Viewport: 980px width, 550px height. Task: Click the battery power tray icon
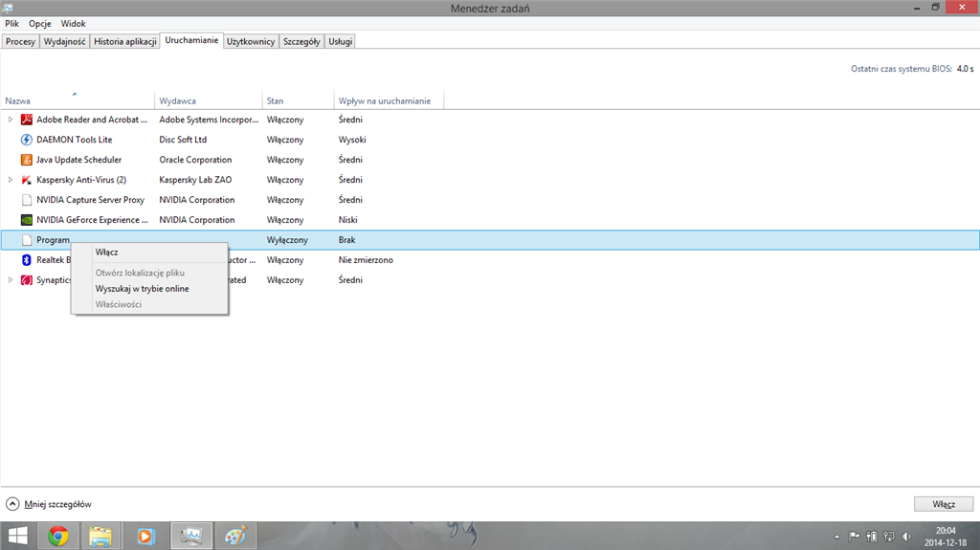pos(871,537)
